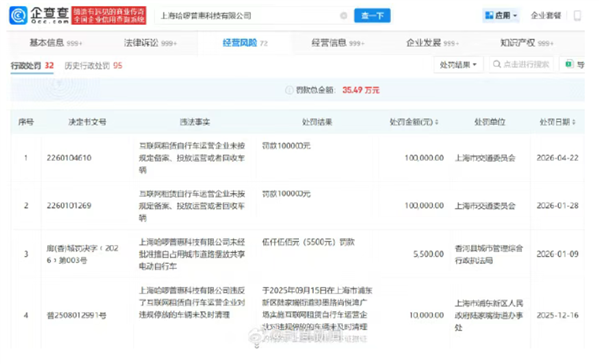The image size is (599, 364).
Task: Select the 行政处罚 32 sub-tab
Action: click(32, 66)
